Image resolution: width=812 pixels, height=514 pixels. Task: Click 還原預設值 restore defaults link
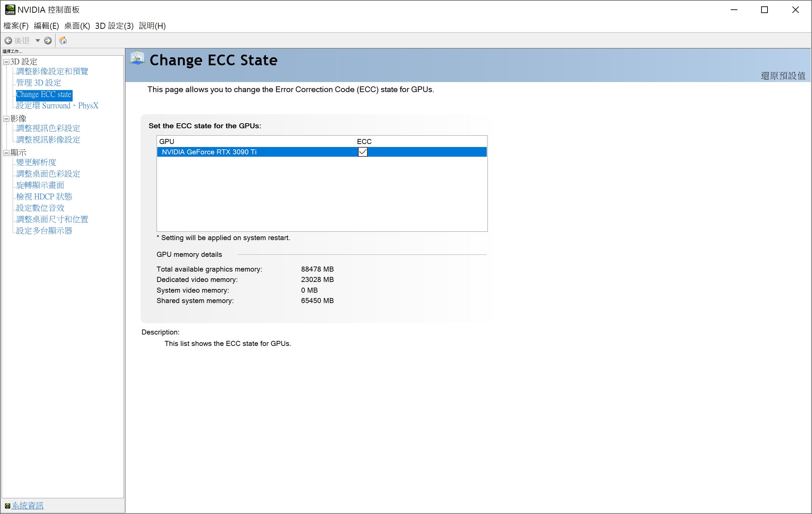pos(783,76)
